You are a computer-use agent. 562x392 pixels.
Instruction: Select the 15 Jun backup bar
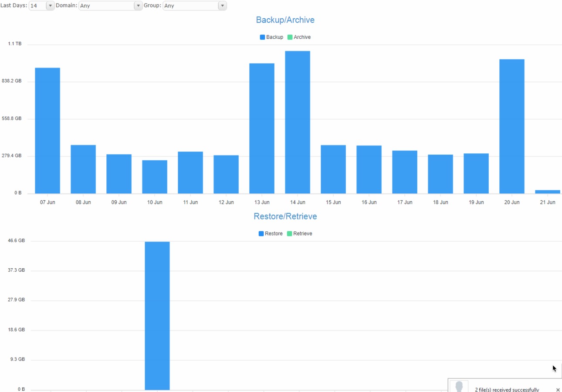(x=333, y=169)
